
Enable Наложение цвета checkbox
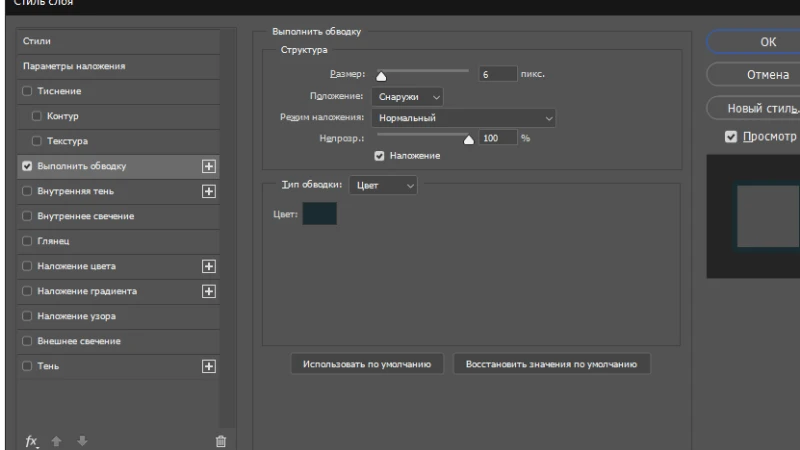click(27, 266)
